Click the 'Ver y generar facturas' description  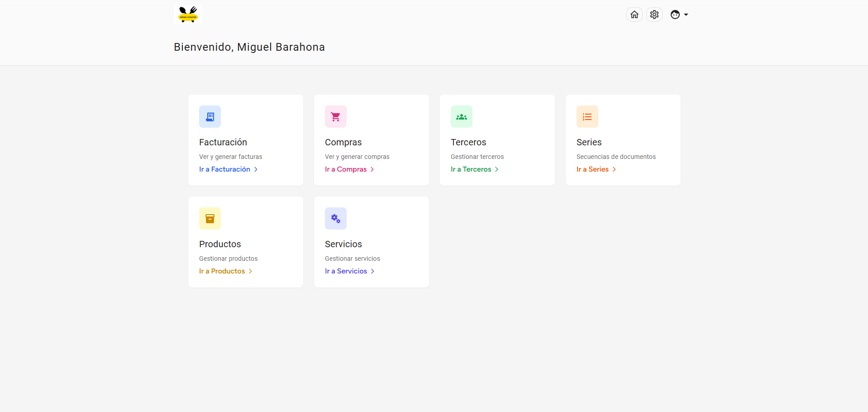(x=231, y=157)
